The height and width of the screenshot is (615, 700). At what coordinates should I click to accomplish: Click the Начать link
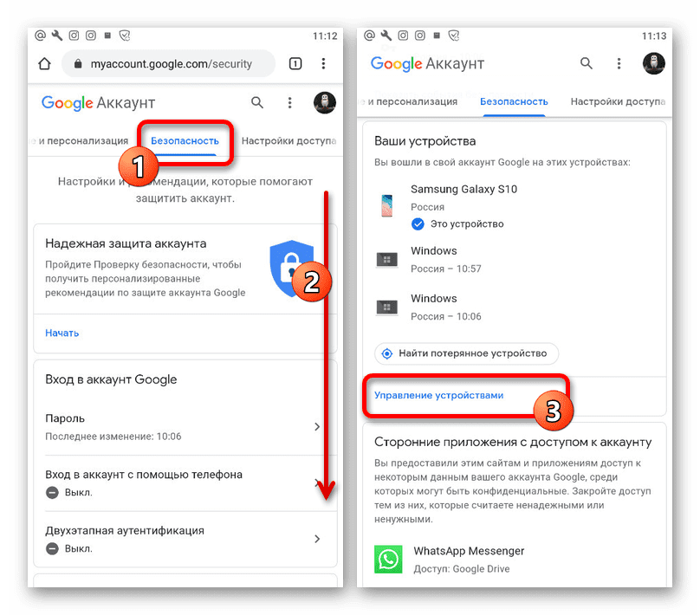tap(62, 333)
